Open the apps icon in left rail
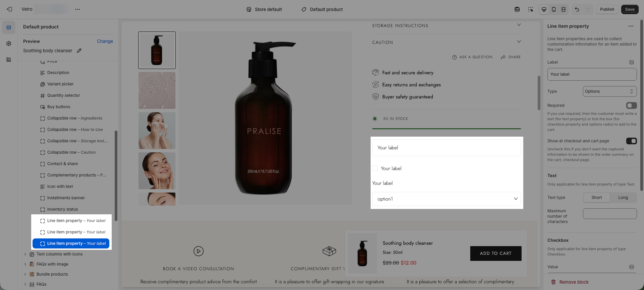Image resolution: width=644 pixels, height=290 pixels. click(x=9, y=60)
